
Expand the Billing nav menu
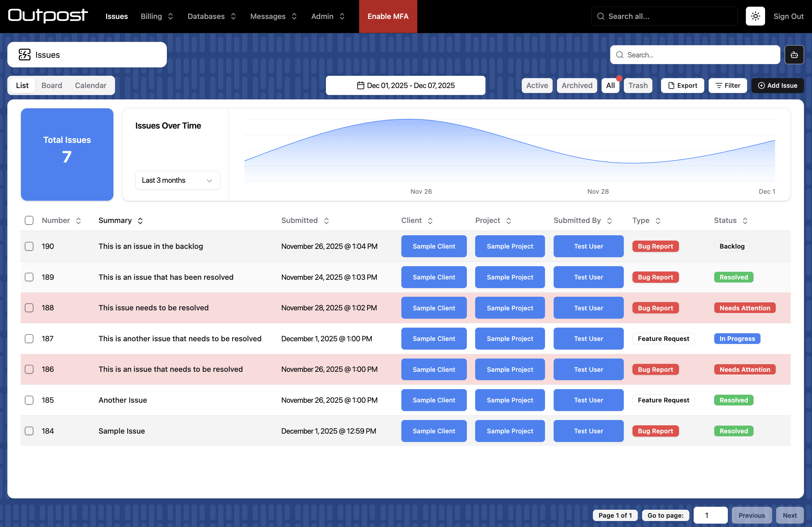coord(157,16)
